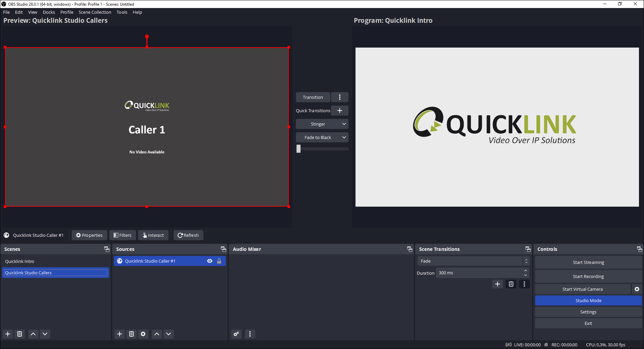The height and width of the screenshot is (349, 644).
Task: Click the Program Quicklink Intro output view
Action: [497, 127]
